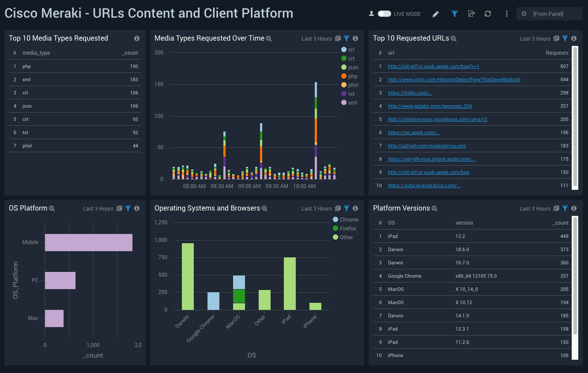Refresh the dashboard using the refresh icon
Screen dimensions: 588x373
pyautogui.click(x=487, y=14)
